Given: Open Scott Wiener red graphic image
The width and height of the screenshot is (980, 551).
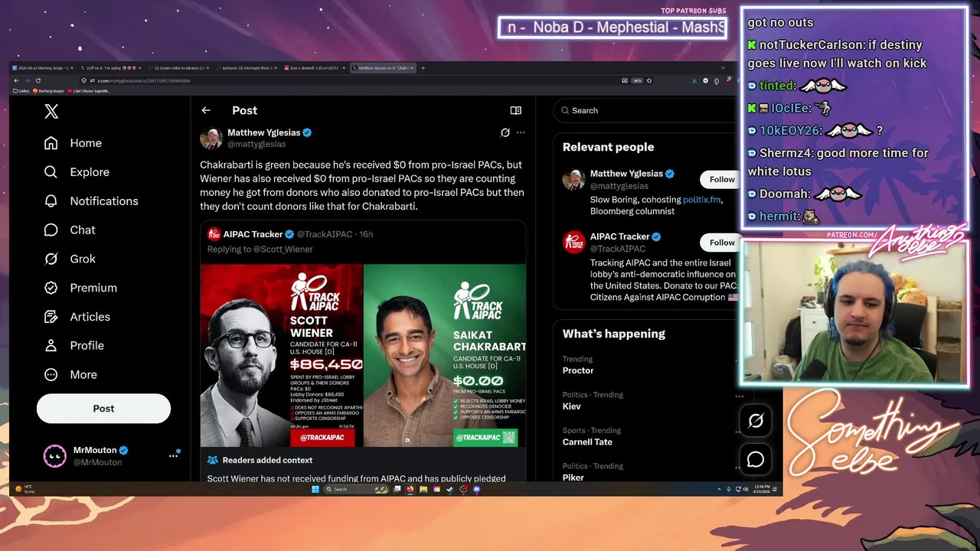Looking at the screenshot, I should click(282, 356).
